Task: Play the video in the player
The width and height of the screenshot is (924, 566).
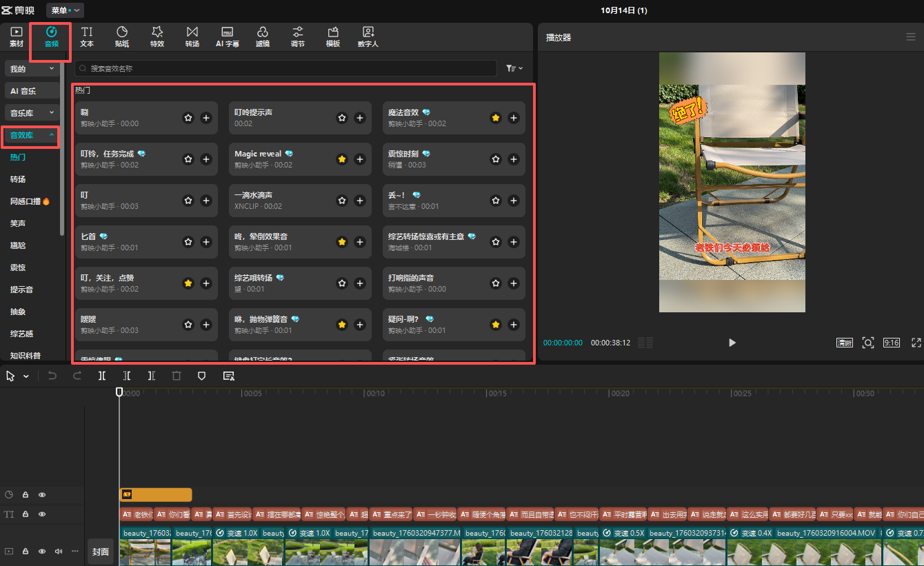Action: [732, 343]
